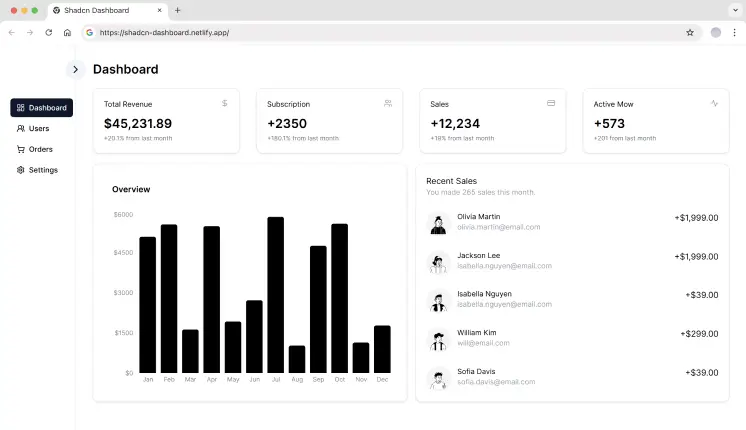Click Olivia Martin's avatar
Image resolution: width=746 pixels, height=430 pixels.
(x=438, y=224)
